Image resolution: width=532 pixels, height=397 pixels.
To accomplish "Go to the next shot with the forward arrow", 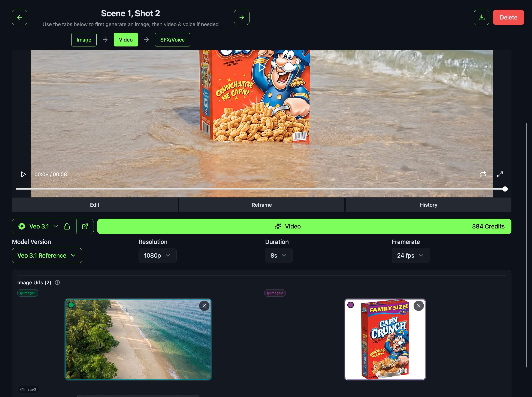I will click(242, 17).
